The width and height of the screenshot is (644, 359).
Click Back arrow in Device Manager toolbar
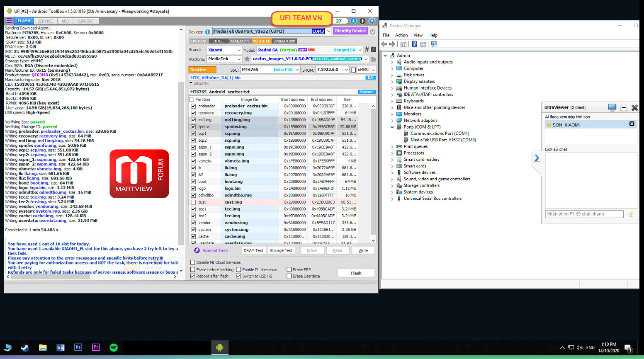point(384,44)
